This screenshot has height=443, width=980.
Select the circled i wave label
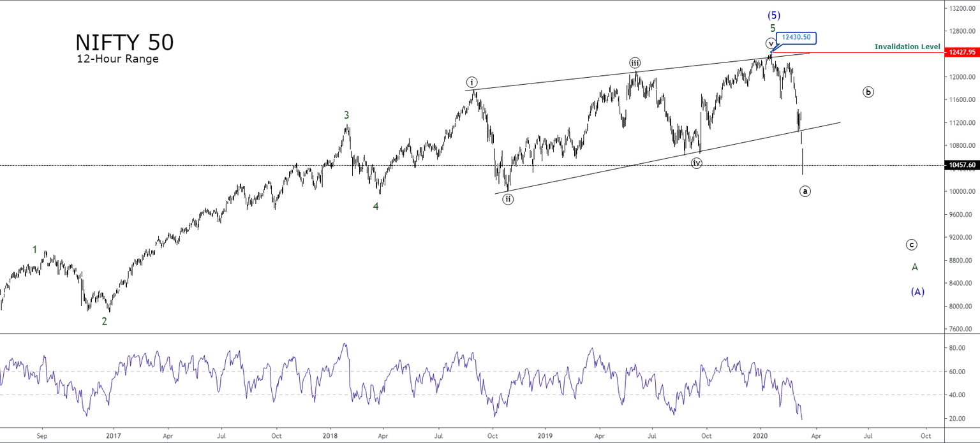click(471, 82)
